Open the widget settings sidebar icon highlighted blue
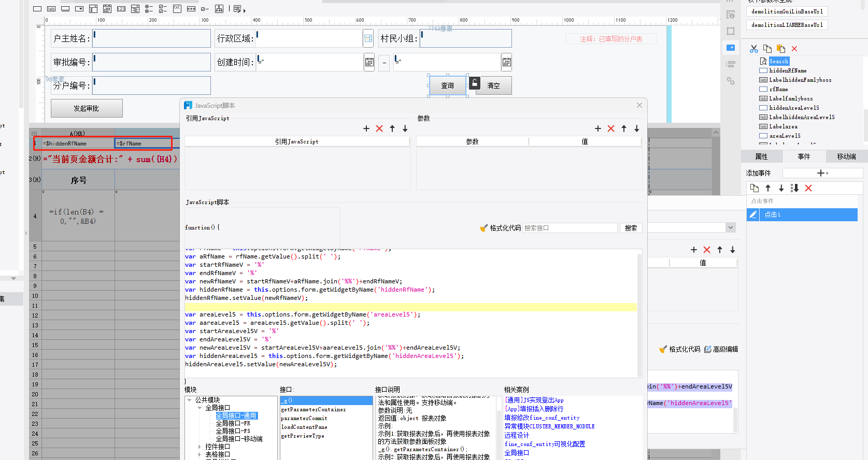Viewport: 868px width, 460px height. [731, 48]
